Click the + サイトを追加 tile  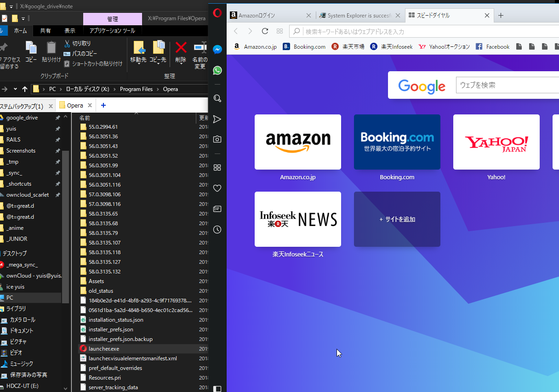397,219
